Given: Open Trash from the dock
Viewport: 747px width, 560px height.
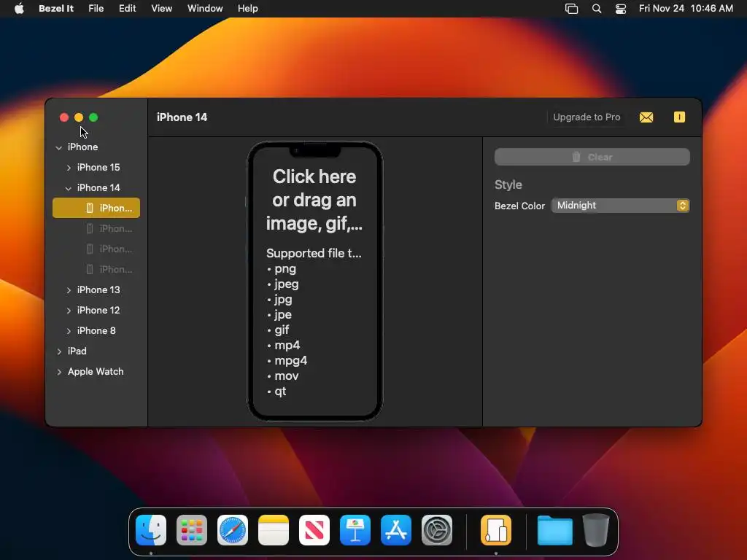Looking at the screenshot, I should point(595,530).
